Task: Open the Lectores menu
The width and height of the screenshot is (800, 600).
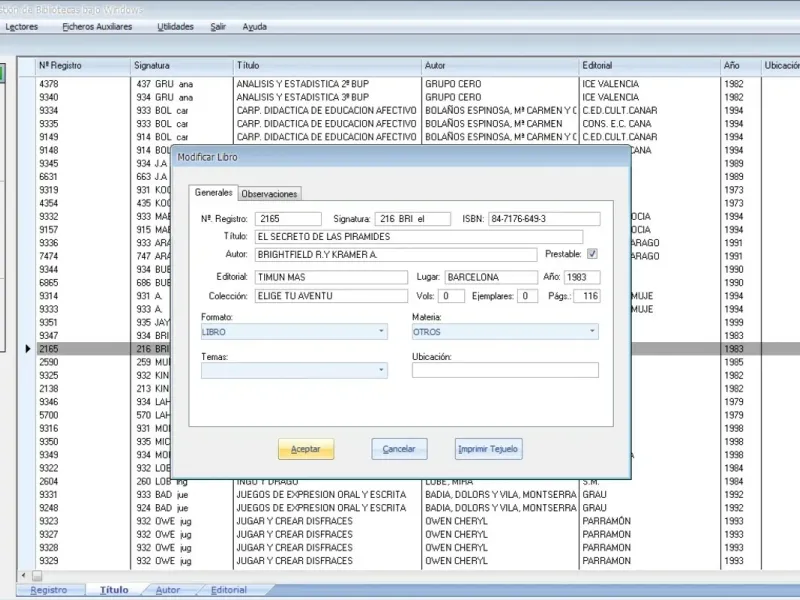Action: tap(21, 27)
